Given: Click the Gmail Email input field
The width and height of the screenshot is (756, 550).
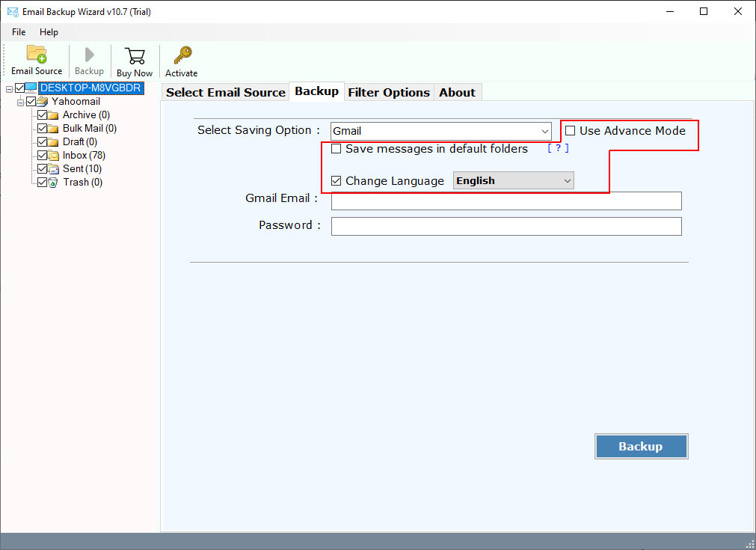Looking at the screenshot, I should [x=506, y=201].
